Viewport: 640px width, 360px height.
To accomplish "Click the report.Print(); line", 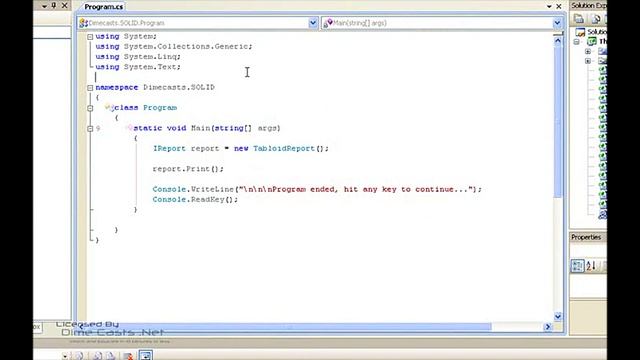I will tap(188, 169).
